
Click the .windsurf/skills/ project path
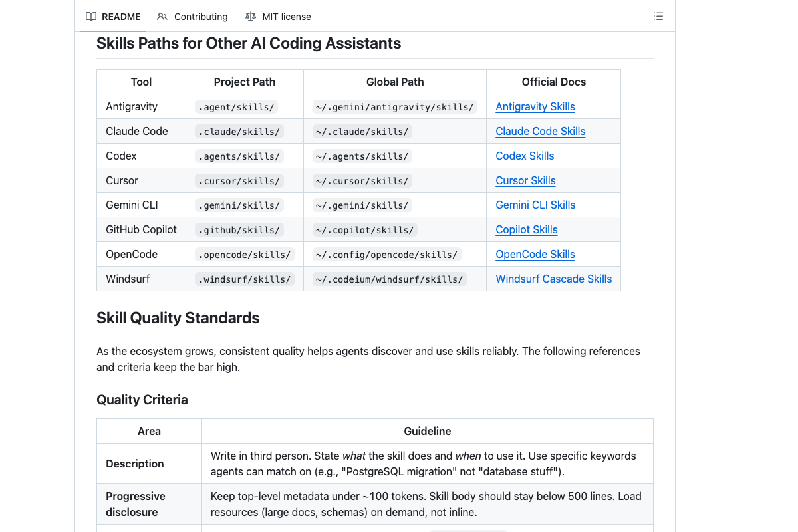245,279
